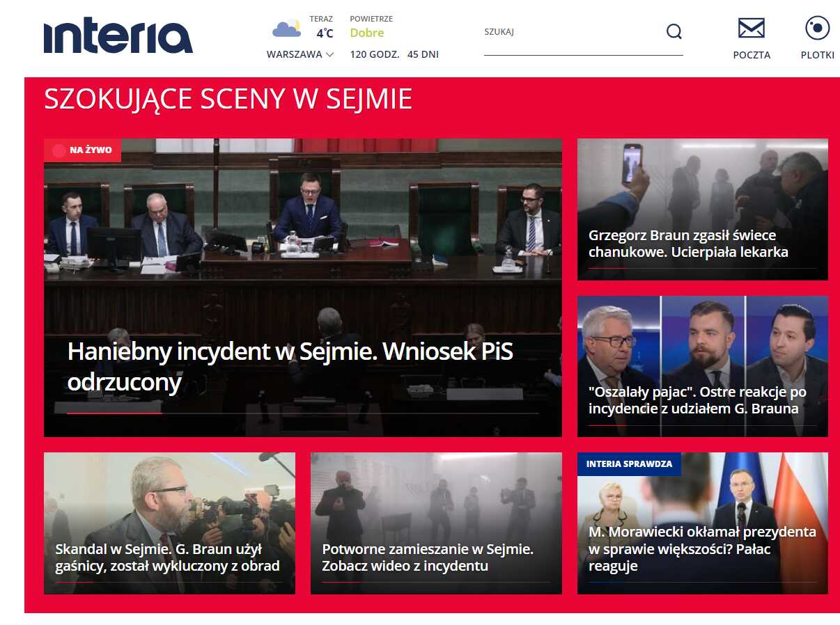Click the 4°C current temperature
The width and height of the screenshot is (840, 625).
(x=325, y=33)
